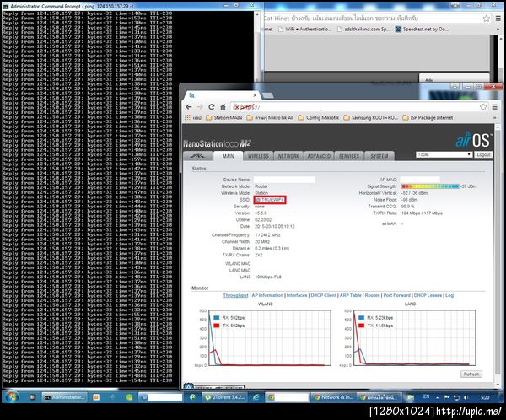Viewport: 506px width, 420px height.
Task: Open the DHCP Client monitor link
Action: [x=323, y=295]
